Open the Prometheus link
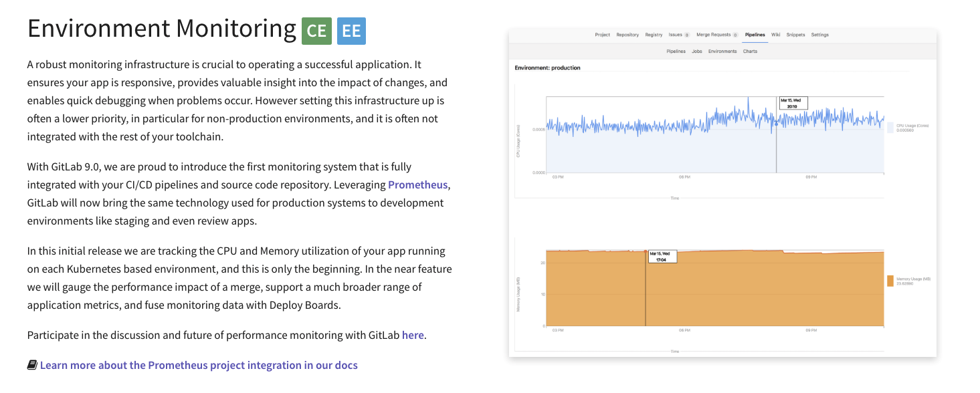 tap(417, 184)
